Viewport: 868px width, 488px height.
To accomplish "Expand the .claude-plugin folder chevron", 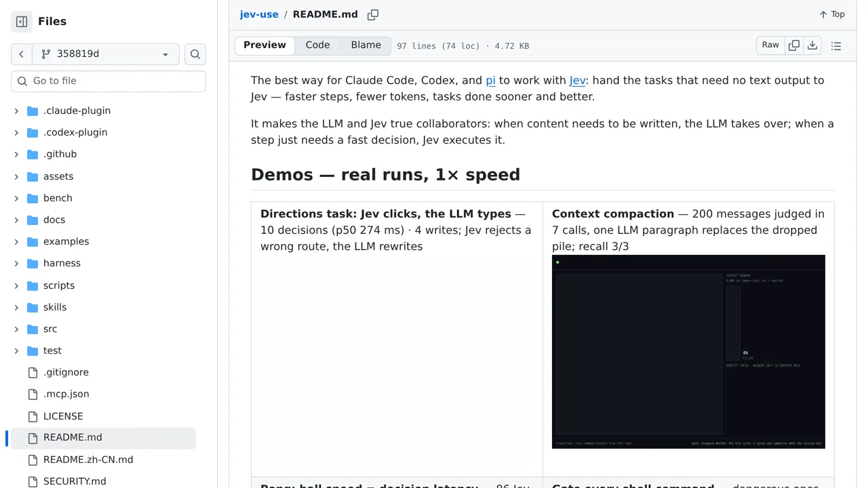I will tap(16, 110).
